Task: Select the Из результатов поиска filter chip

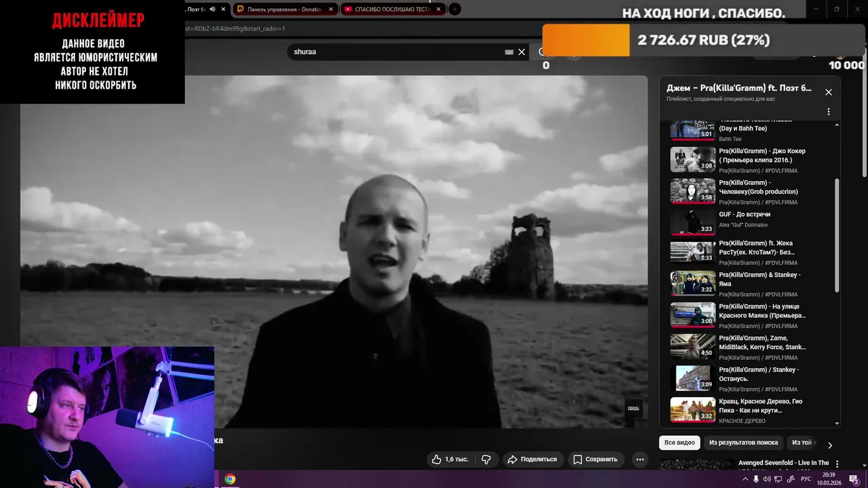Action: (743, 443)
